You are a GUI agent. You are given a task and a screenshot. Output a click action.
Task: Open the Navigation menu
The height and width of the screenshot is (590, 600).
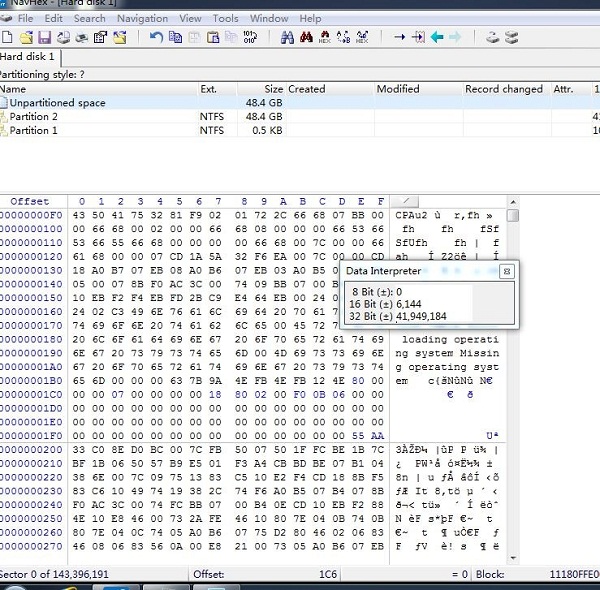(x=142, y=18)
